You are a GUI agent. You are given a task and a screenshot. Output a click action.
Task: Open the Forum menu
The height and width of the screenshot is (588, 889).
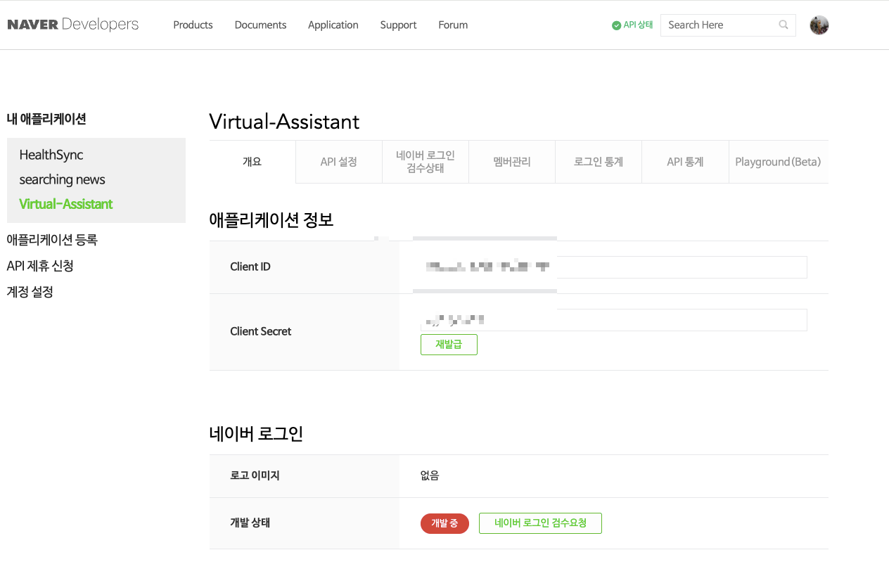[x=453, y=25]
